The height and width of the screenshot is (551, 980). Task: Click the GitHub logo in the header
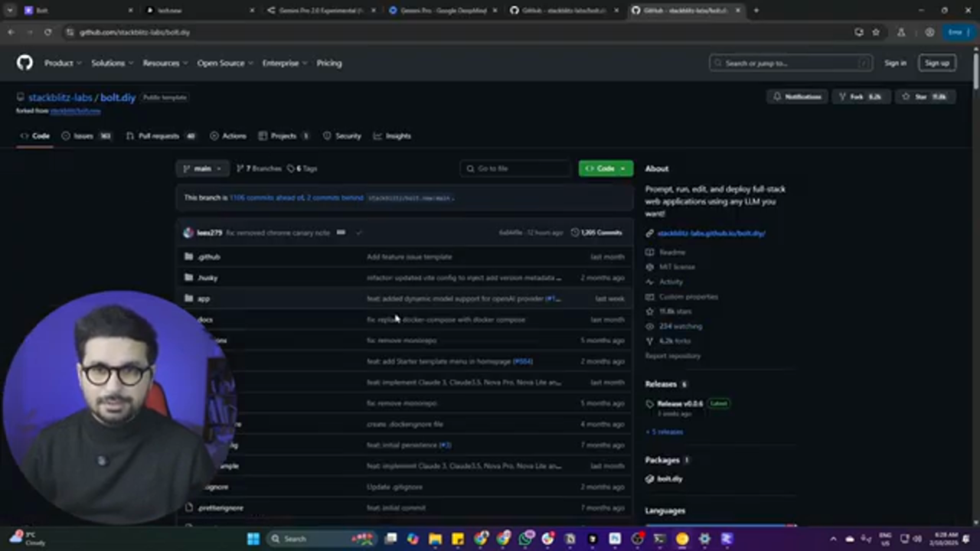[24, 63]
